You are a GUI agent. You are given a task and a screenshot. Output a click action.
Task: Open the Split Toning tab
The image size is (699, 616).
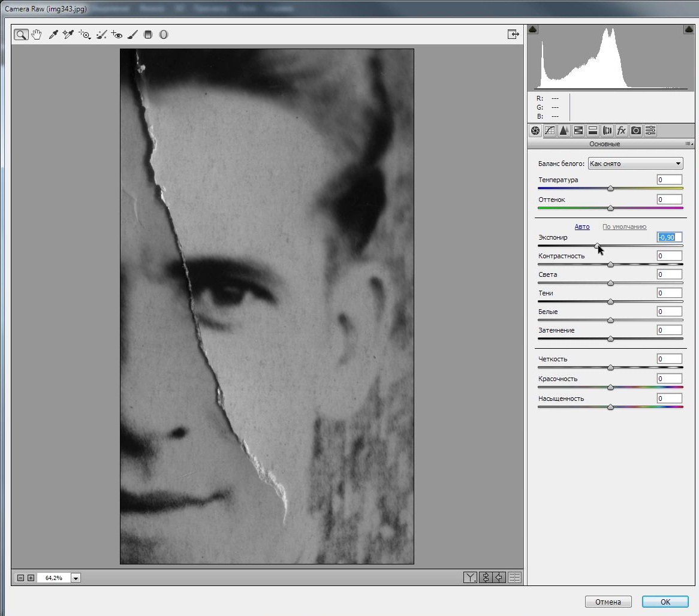(592, 131)
